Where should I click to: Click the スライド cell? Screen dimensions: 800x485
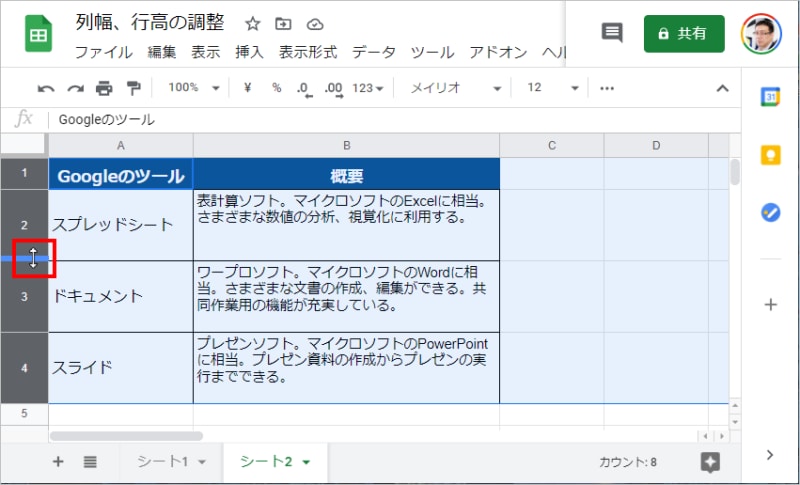pos(121,368)
